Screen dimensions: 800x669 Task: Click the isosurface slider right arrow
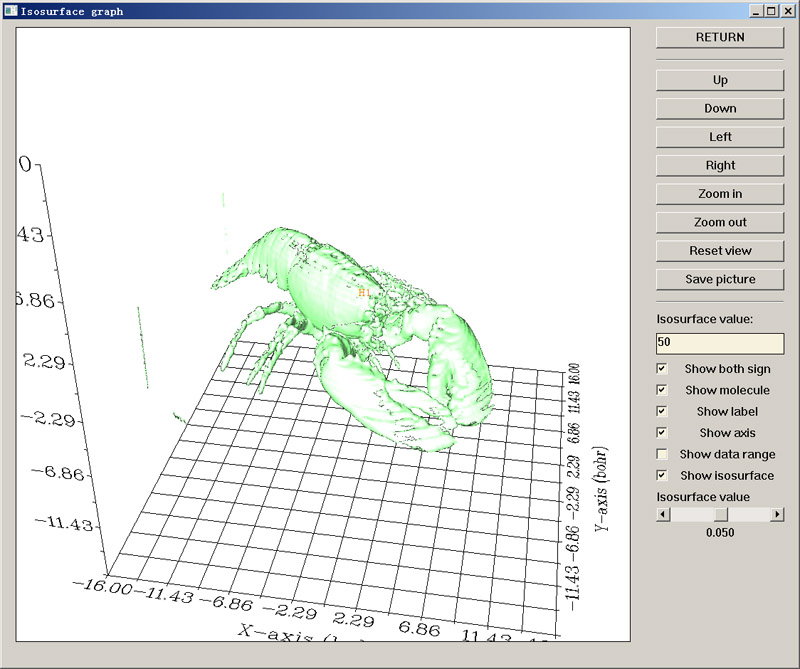click(x=777, y=514)
